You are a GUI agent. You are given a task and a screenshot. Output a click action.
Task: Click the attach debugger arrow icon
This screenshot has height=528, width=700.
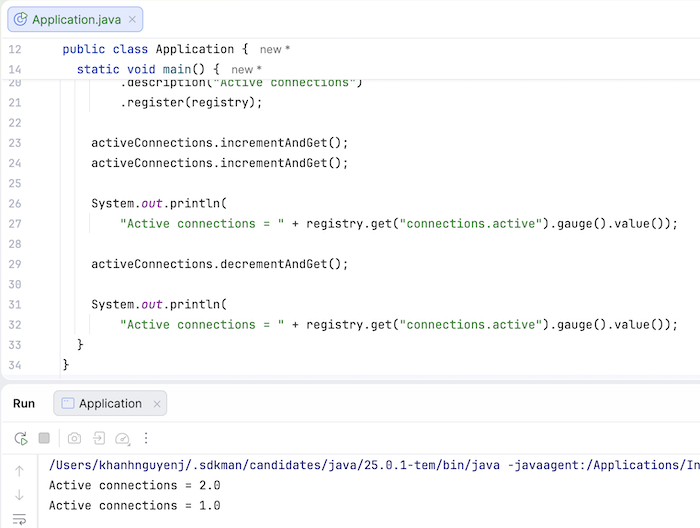pos(99,438)
